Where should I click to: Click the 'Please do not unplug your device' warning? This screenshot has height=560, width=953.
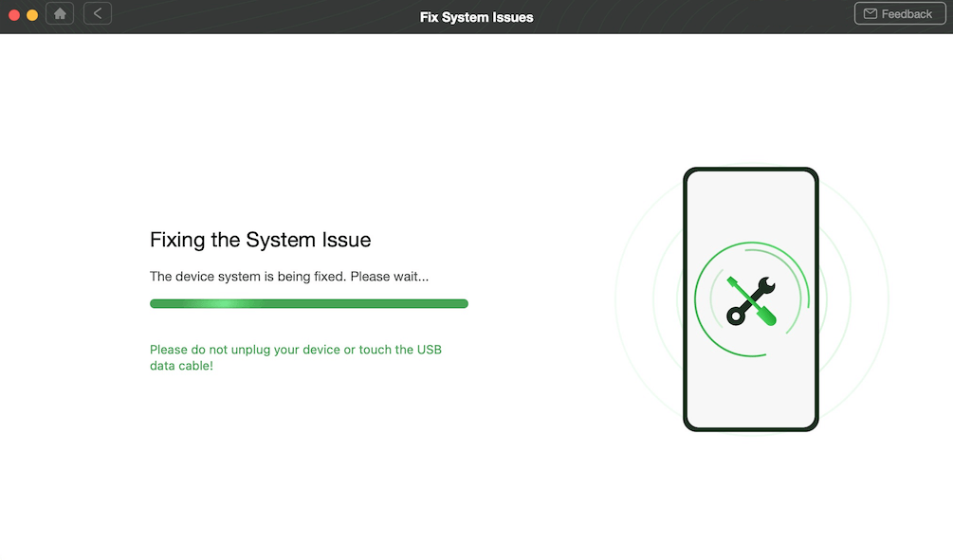click(296, 357)
